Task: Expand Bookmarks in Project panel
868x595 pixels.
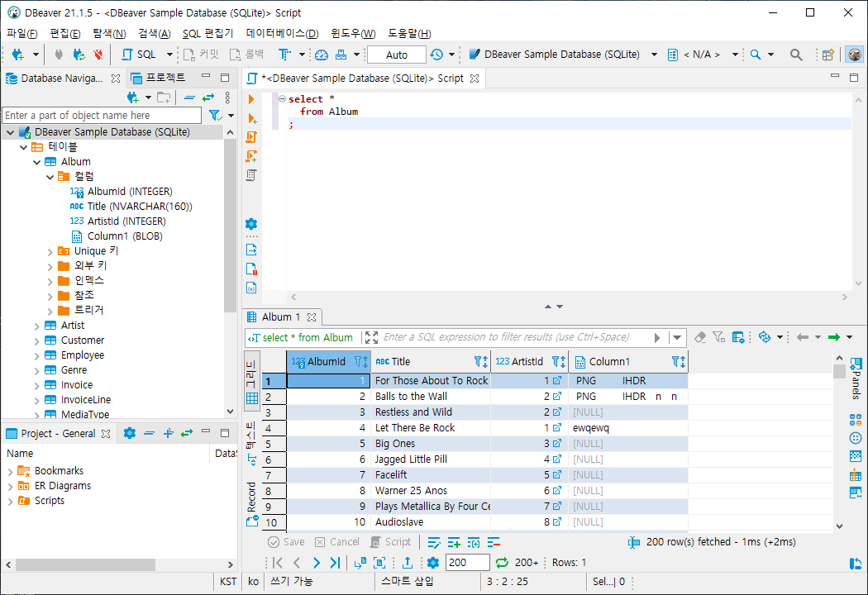Action: pyautogui.click(x=10, y=472)
